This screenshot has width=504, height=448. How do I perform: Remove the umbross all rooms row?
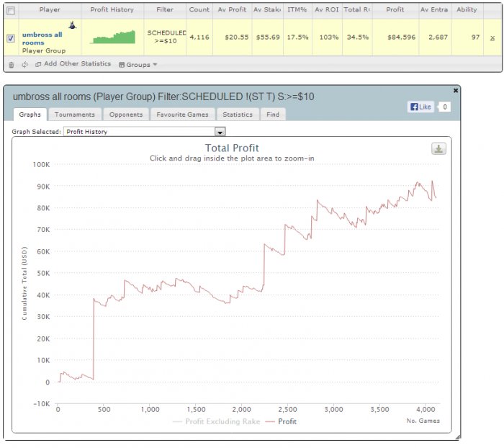point(492,38)
